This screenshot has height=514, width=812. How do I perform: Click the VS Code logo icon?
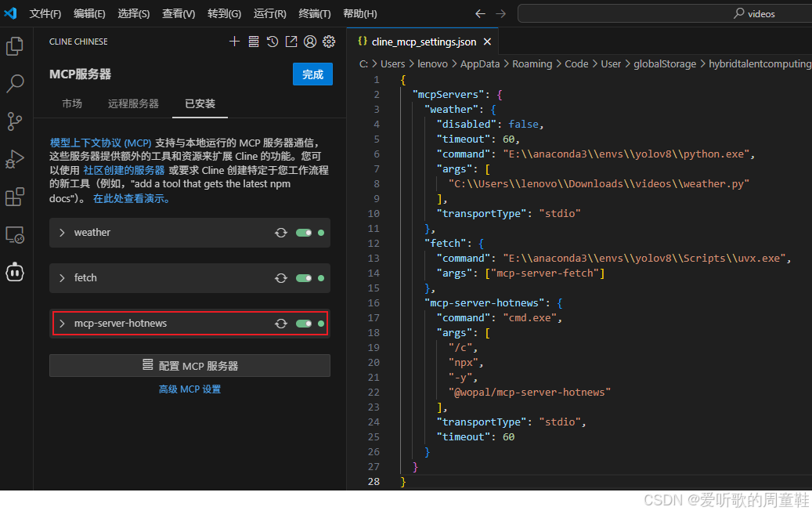click(x=10, y=13)
